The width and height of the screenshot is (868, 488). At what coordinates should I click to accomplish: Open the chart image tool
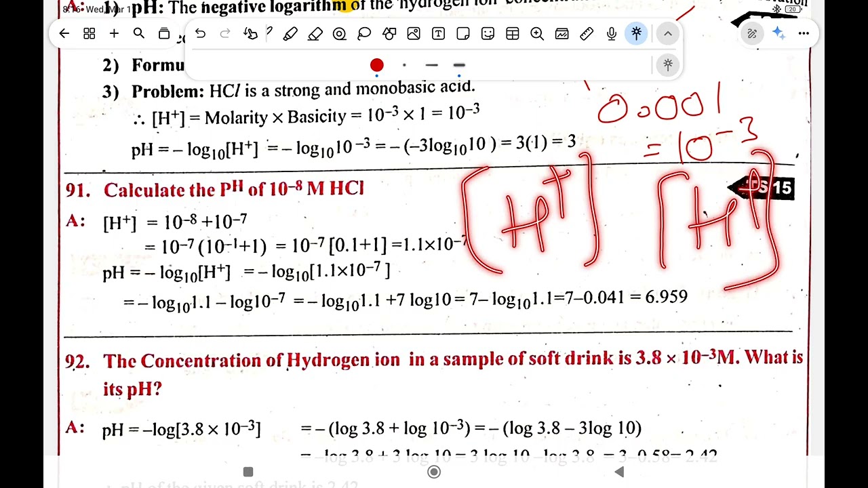click(562, 34)
